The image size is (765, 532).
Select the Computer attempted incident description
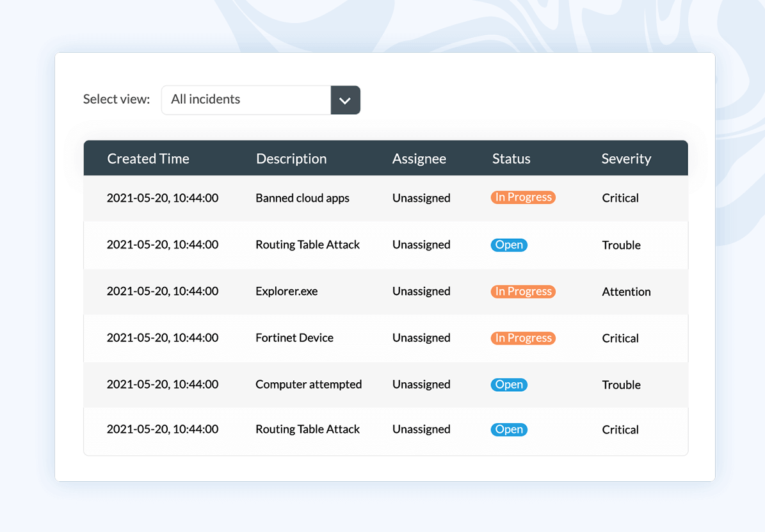[x=309, y=385]
